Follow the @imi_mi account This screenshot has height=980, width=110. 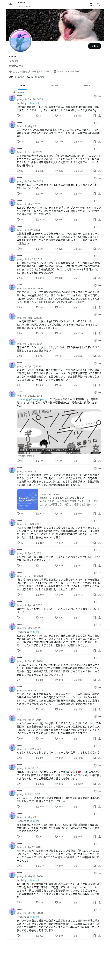(95, 46)
